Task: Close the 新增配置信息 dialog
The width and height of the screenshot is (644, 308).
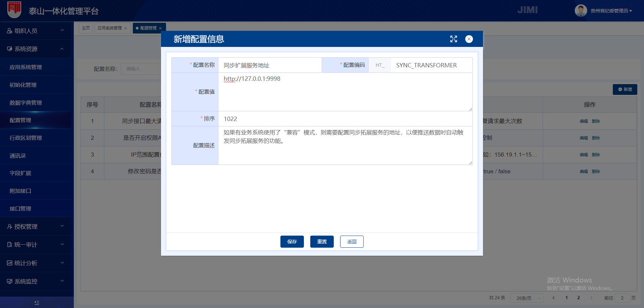Action: (x=469, y=39)
